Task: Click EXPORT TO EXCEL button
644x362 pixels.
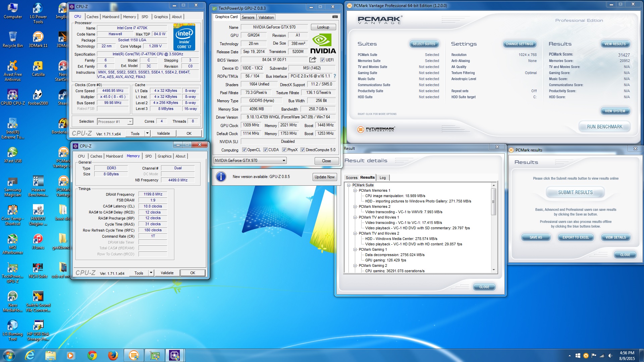Action: pos(575,237)
